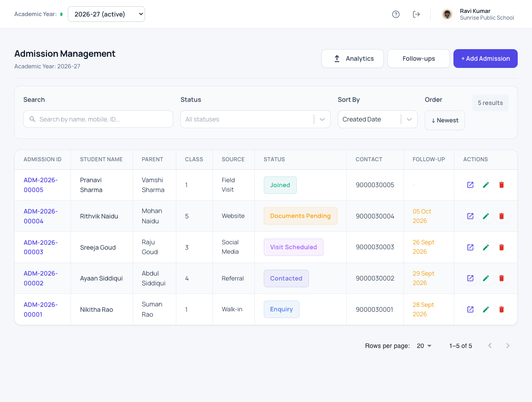Delete Sreeja Goud's admission record
The image size is (532, 402).
502,247
